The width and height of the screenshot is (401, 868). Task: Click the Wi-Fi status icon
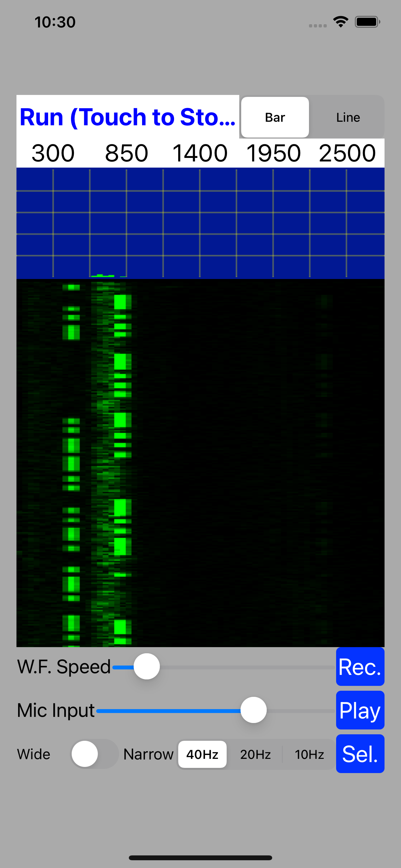coord(341,22)
